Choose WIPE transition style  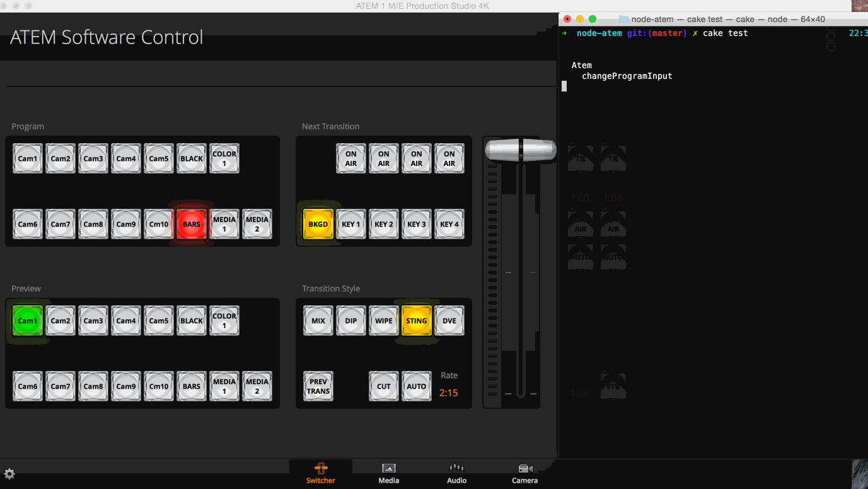384,321
